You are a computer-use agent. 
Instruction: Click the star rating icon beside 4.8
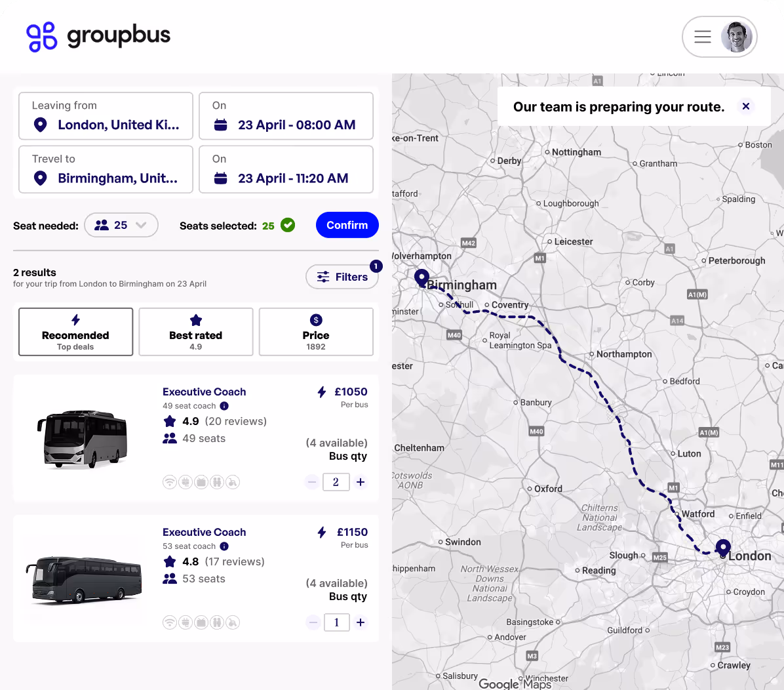[170, 561]
